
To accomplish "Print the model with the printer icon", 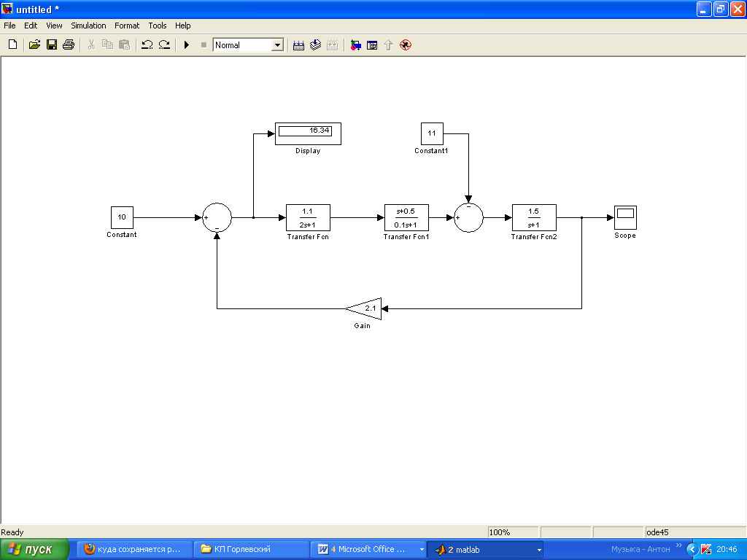I will (69, 44).
